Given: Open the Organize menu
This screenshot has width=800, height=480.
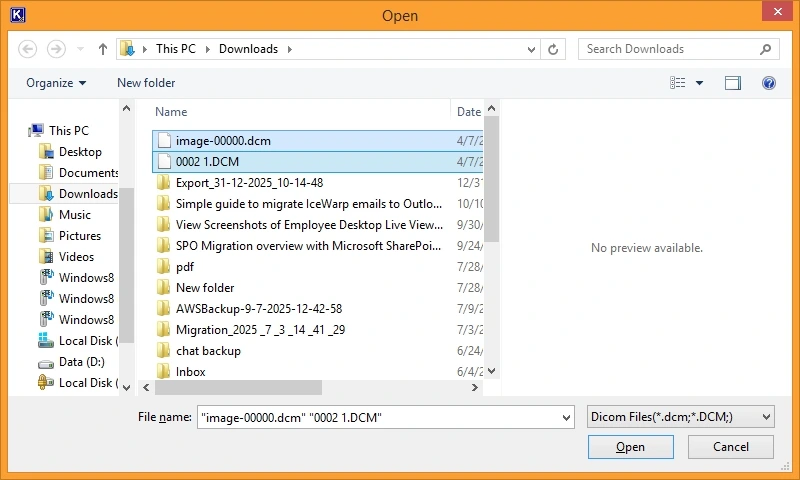Looking at the screenshot, I should click(56, 83).
